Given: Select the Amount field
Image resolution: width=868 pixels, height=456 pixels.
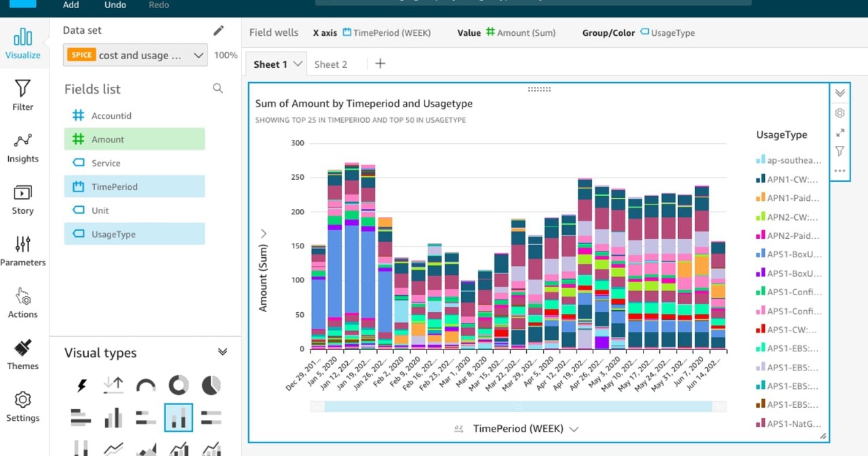Looking at the screenshot, I should 134,140.
